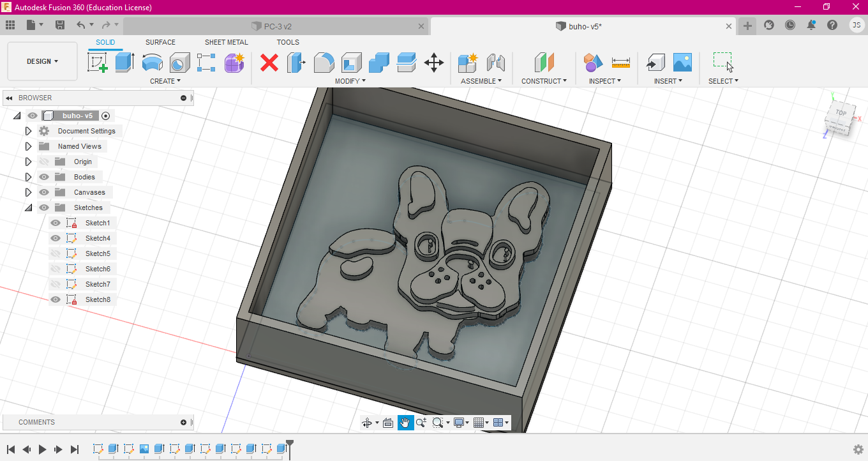
Task: Switch to the SHEET METAL tab
Action: [x=227, y=42]
